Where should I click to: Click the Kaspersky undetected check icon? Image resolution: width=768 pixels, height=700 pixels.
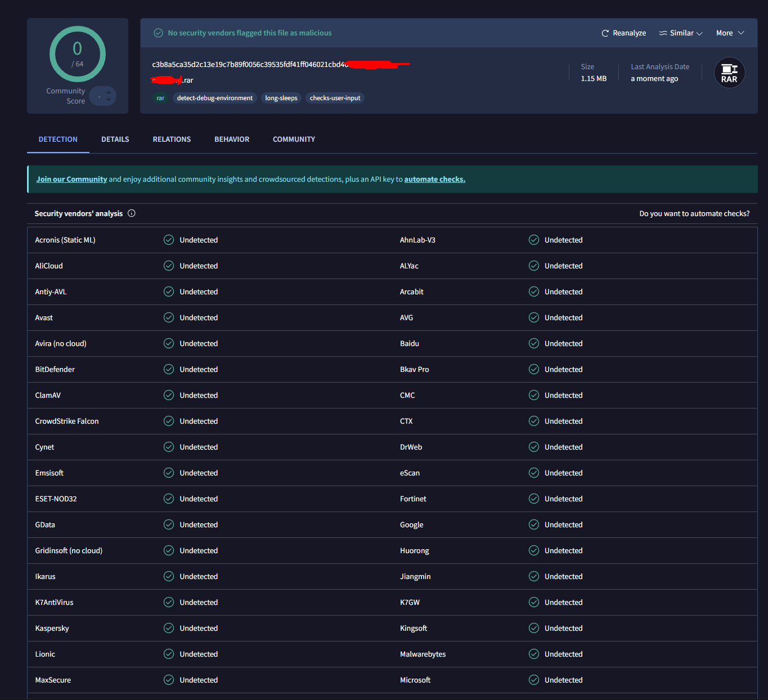click(x=169, y=628)
